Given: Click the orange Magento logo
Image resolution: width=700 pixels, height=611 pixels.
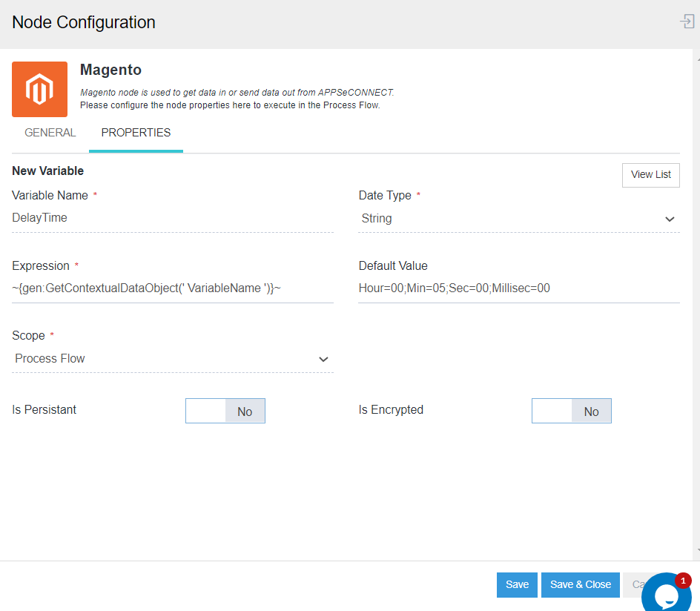Looking at the screenshot, I should (x=39, y=89).
